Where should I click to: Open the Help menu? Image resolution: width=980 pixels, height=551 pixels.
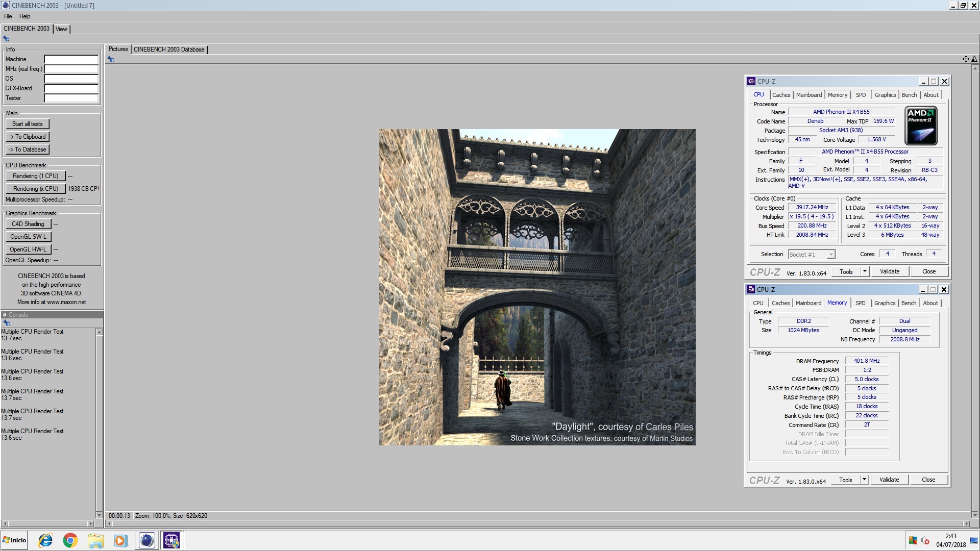point(24,16)
